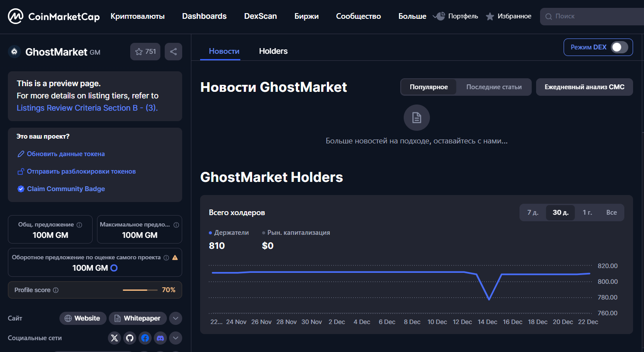Open Listings Review Criteria Section B link

pos(87,108)
